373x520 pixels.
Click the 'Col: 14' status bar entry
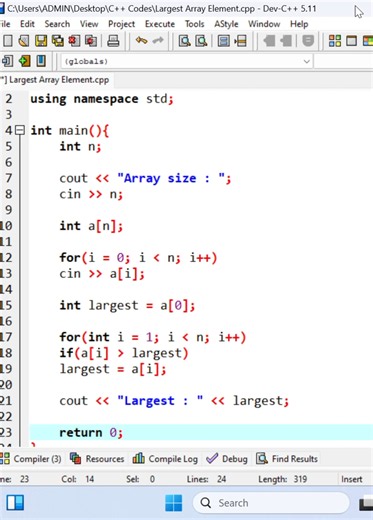pos(77,479)
